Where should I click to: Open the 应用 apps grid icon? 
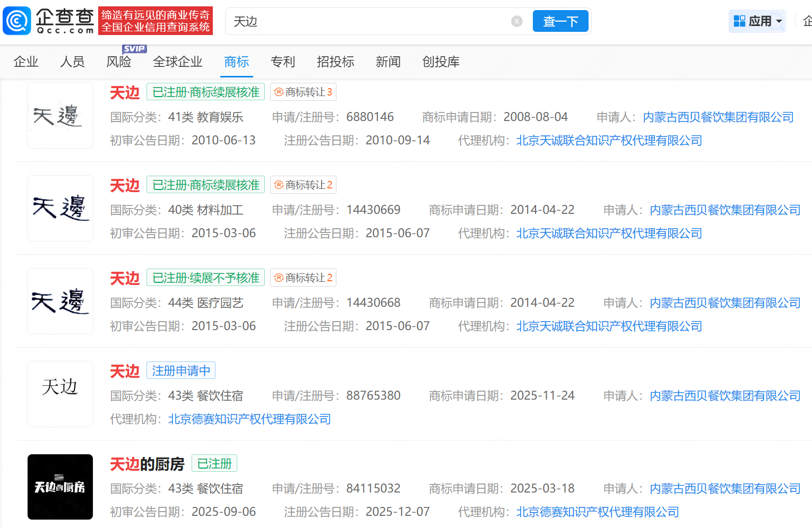click(x=739, y=20)
